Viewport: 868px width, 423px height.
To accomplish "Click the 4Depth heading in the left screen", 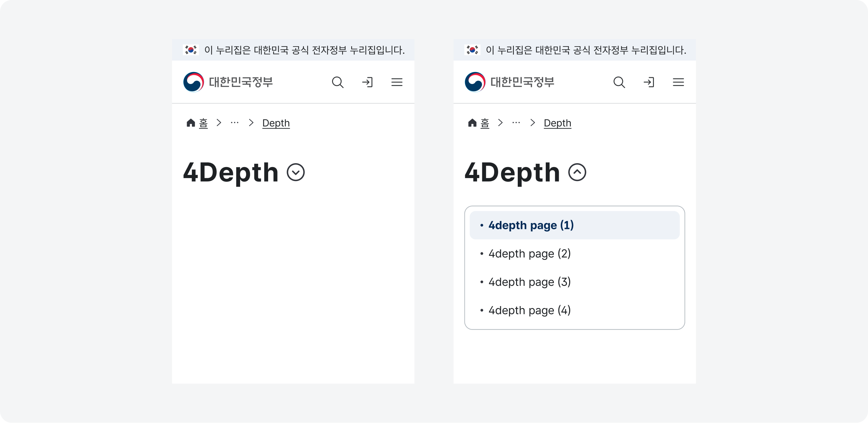I will coord(231,173).
